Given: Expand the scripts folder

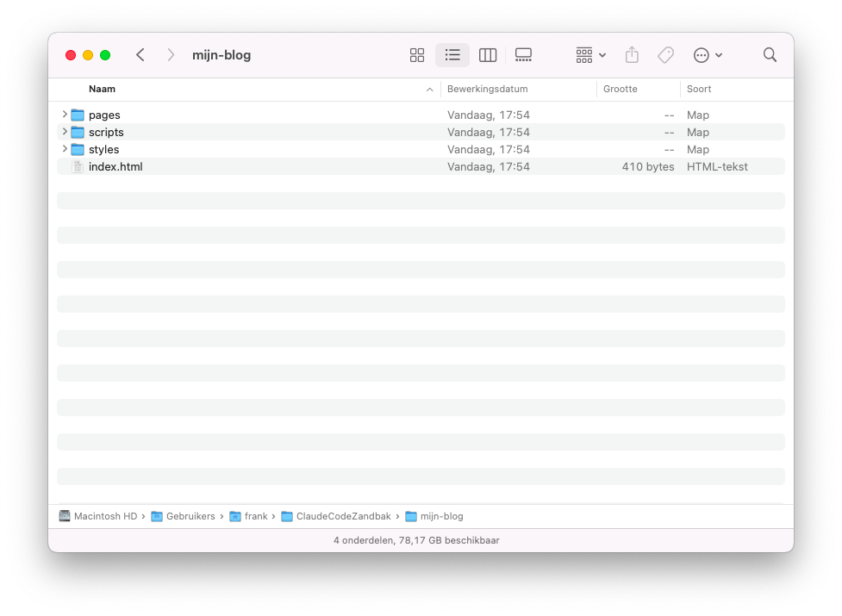Looking at the screenshot, I should pos(65,132).
